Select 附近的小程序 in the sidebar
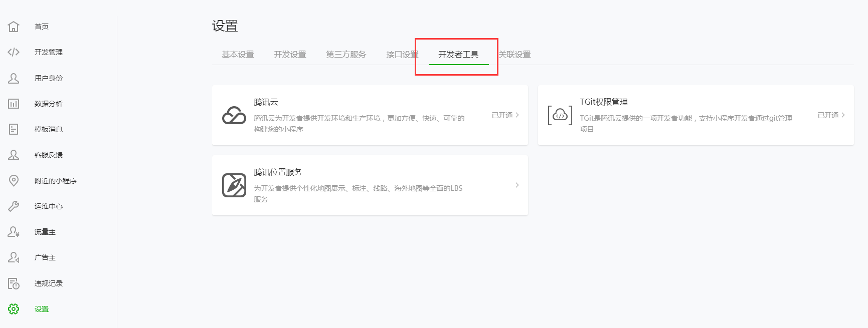Viewport: 868px width, 328px height. [56, 181]
